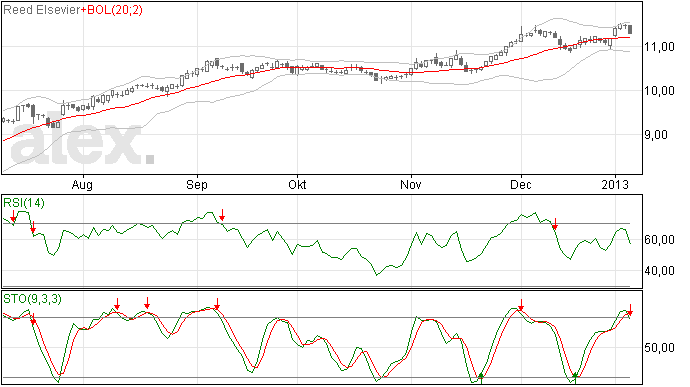Click the '11,00' price axis value
The image size is (690, 387).
pos(659,47)
